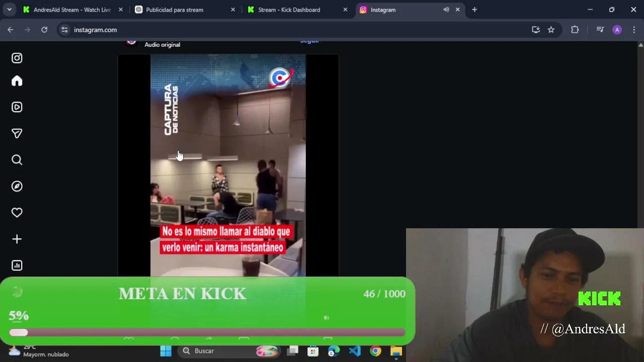
Task: Switch to Publicidad para stream tab
Action: pyautogui.click(x=184, y=10)
